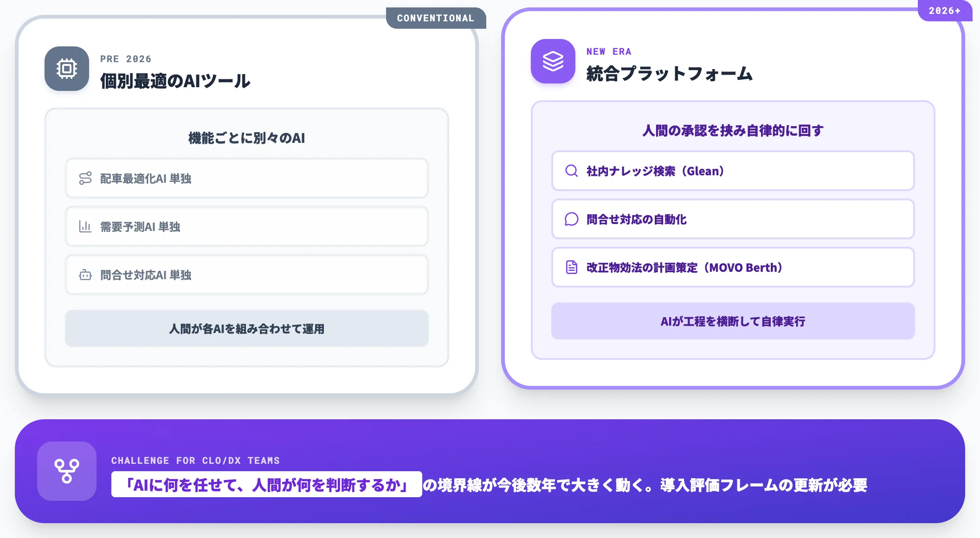Screen dimensions: 980x538
Task: Select the 配車最適化AI 単独 row
Action: pos(247,179)
